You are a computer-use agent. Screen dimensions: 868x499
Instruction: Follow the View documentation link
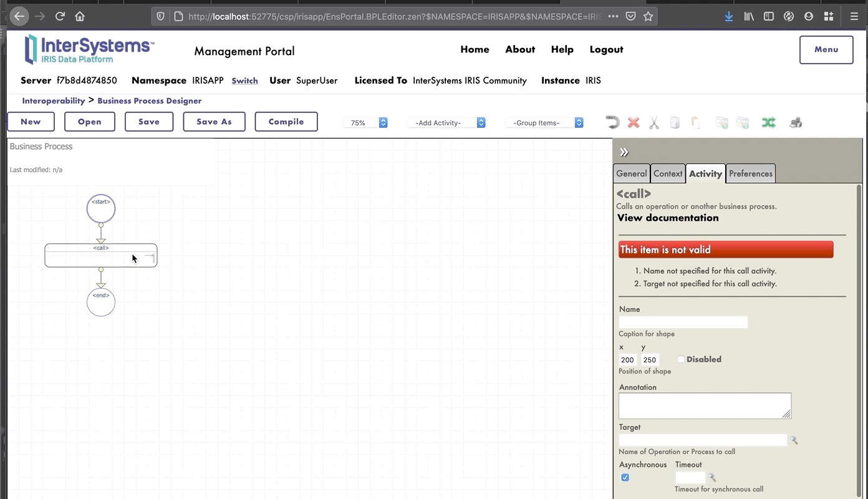point(668,218)
